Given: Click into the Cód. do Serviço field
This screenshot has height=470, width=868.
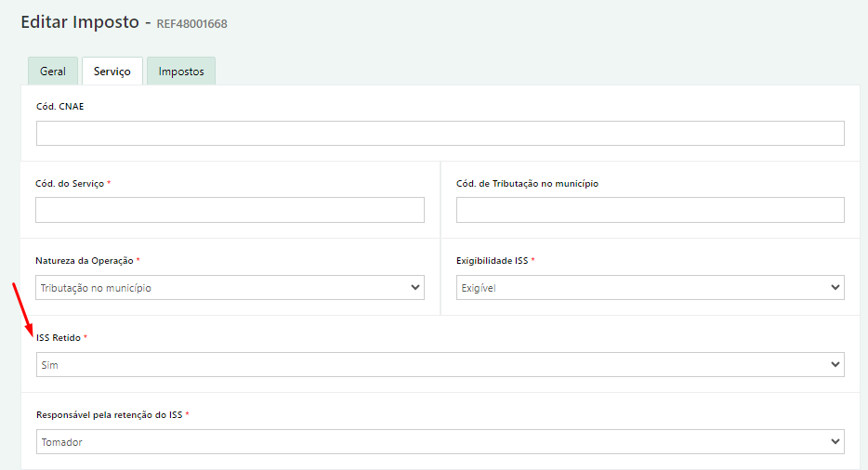Looking at the screenshot, I should [230, 210].
